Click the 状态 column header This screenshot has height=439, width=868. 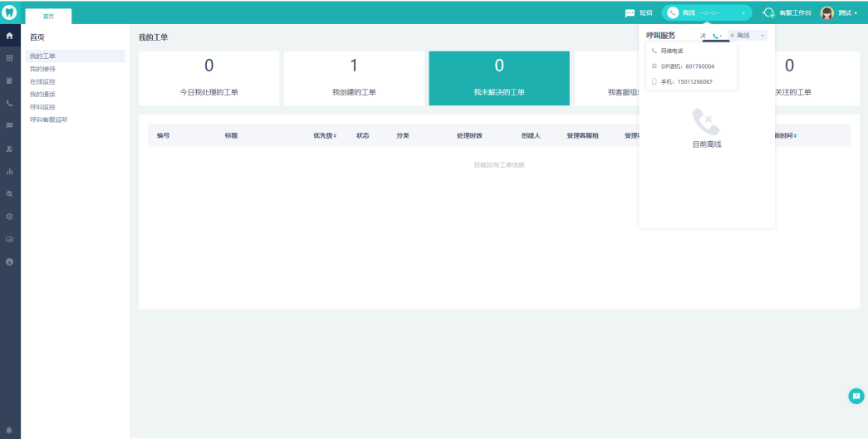click(363, 135)
